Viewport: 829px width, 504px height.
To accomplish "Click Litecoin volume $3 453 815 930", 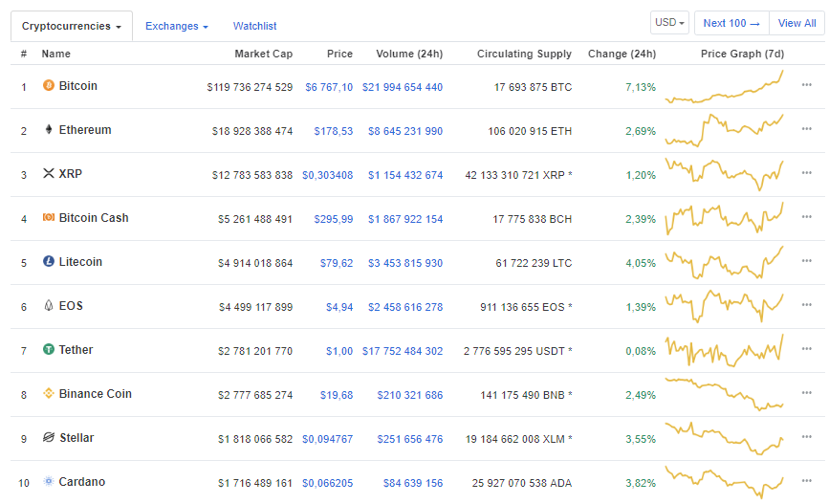I will 405,263.
